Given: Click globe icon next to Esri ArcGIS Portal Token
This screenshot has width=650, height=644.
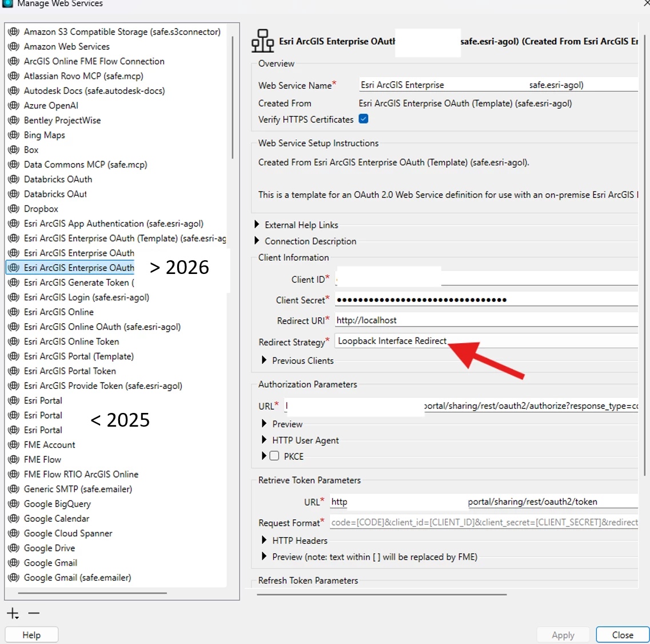Looking at the screenshot, I should (14, 371).
